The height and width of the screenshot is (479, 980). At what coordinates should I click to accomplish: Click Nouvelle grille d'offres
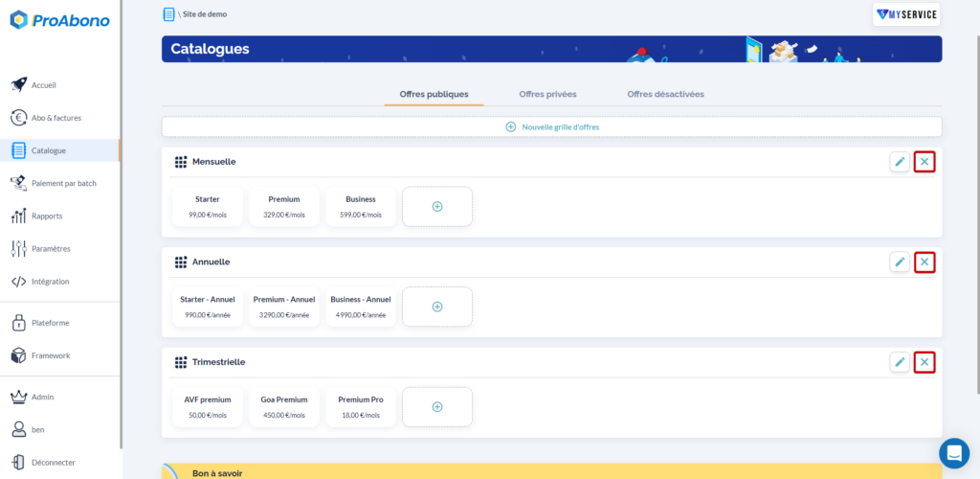pyautogui.click(x=552, y=127)
